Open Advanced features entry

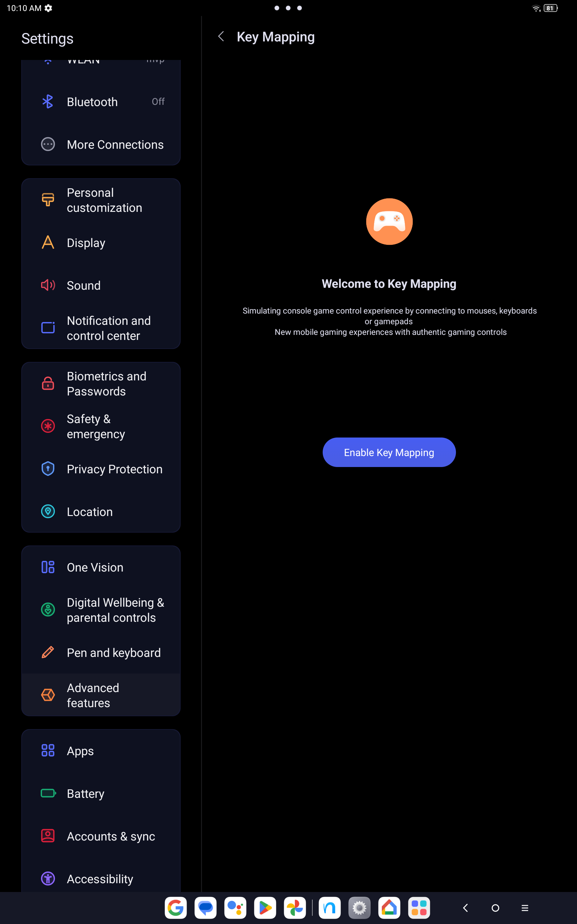tap(101, 695)
